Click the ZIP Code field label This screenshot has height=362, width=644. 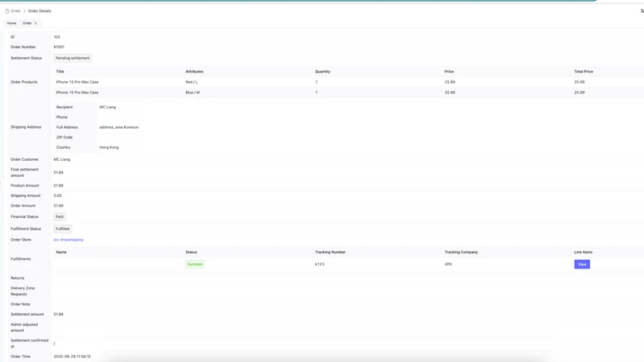[x=64, y=138]
